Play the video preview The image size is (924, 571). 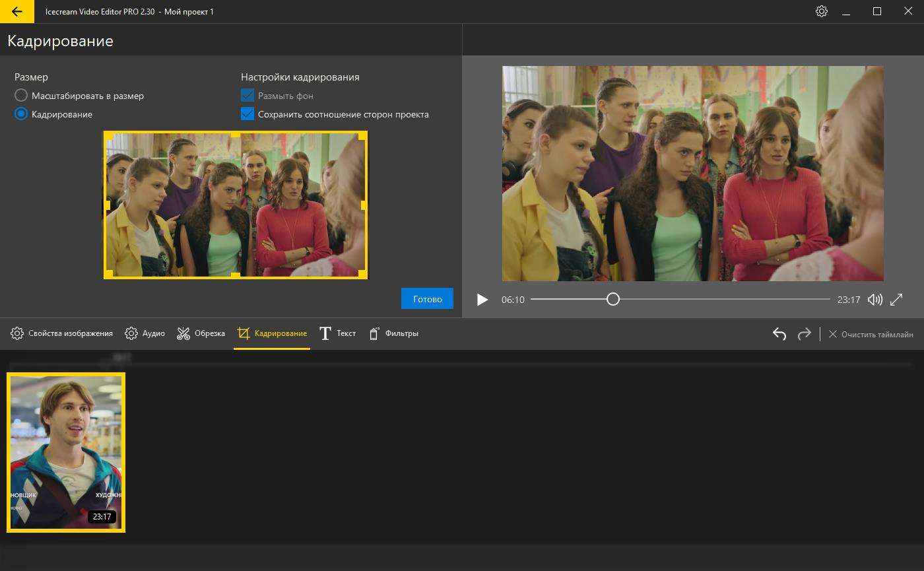(482, 300)
